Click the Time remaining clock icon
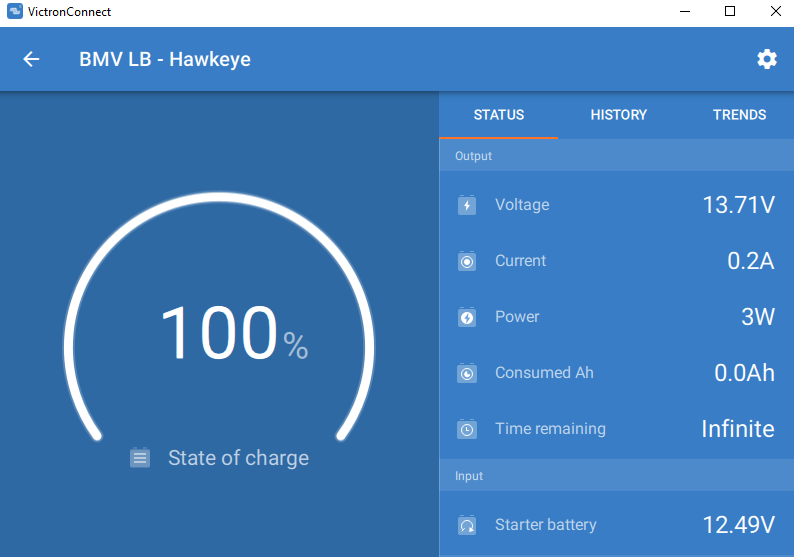 pyautogui.click(x=467, y=429)
